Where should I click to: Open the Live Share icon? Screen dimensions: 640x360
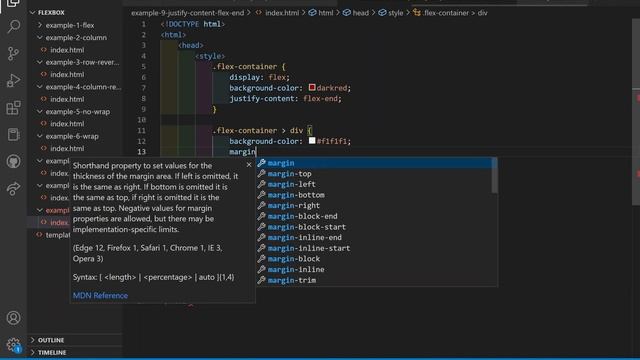[x=13, y=189]
